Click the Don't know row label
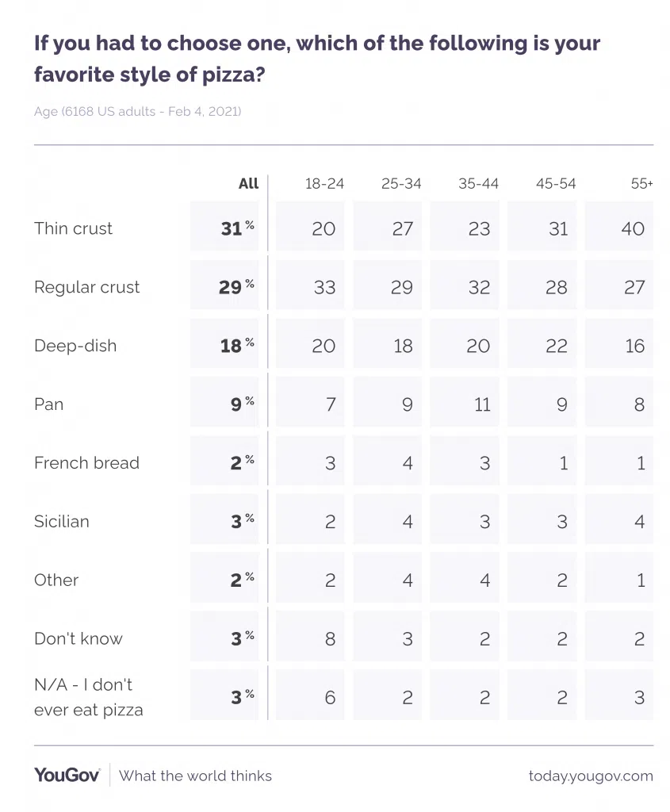 [78, 639]
